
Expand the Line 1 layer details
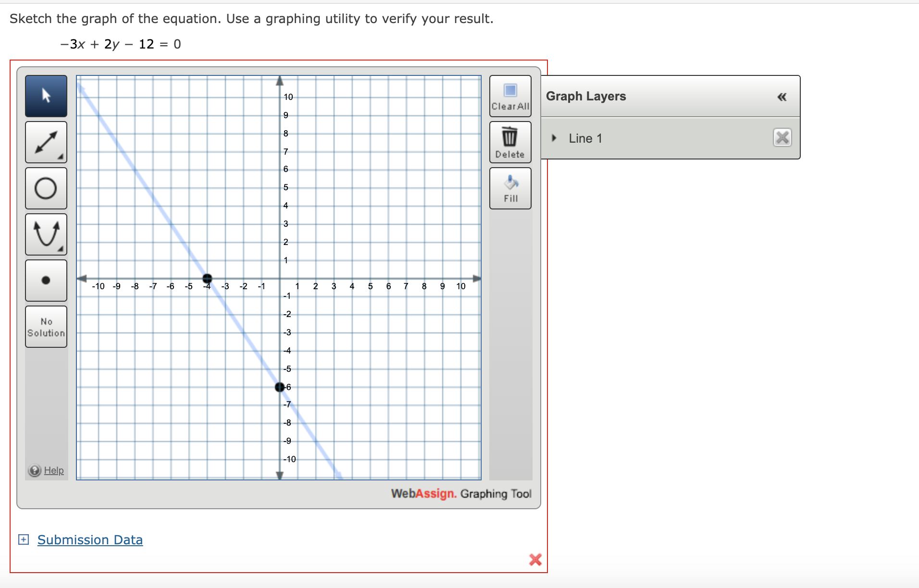553,138
